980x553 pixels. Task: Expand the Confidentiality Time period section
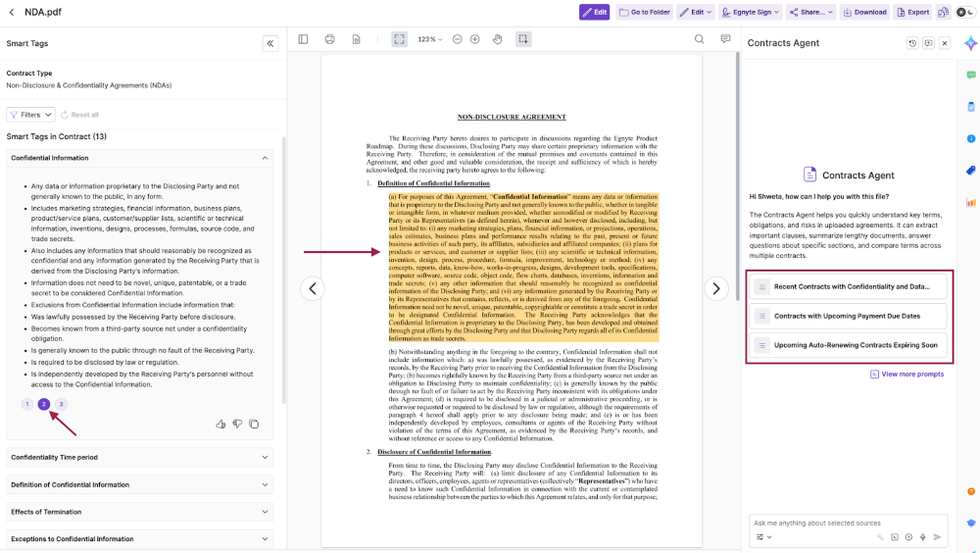tap(140, 457)
